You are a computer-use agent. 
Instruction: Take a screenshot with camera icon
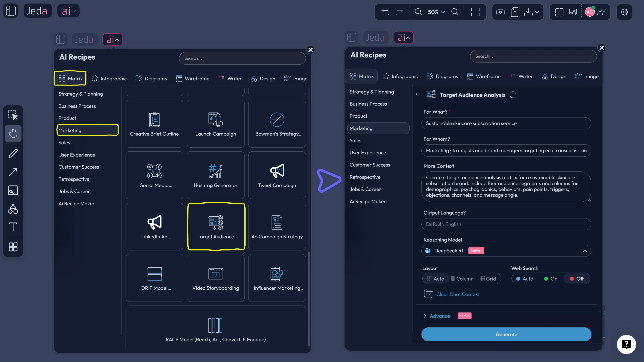pos(500,12)
